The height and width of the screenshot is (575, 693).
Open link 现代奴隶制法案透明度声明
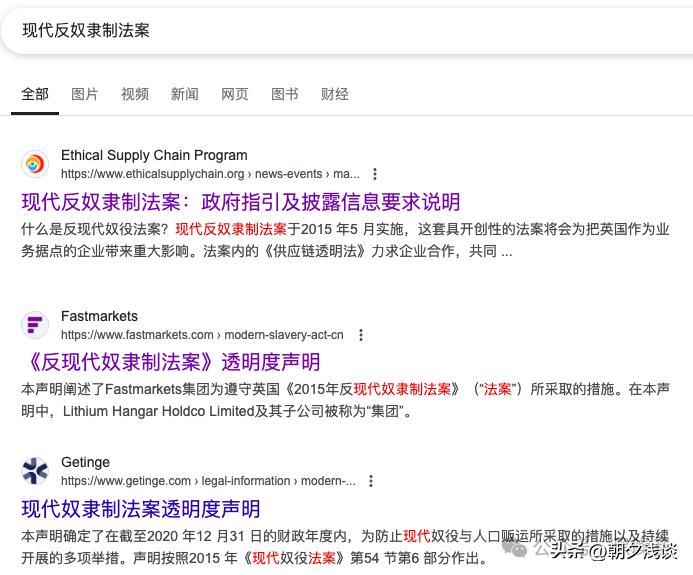pos(141,509)
